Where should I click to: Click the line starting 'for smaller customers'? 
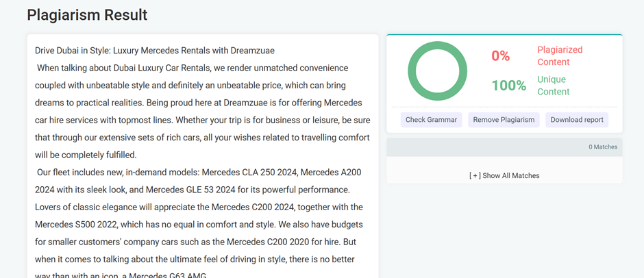pyautogui.click(x=195, y=242)
